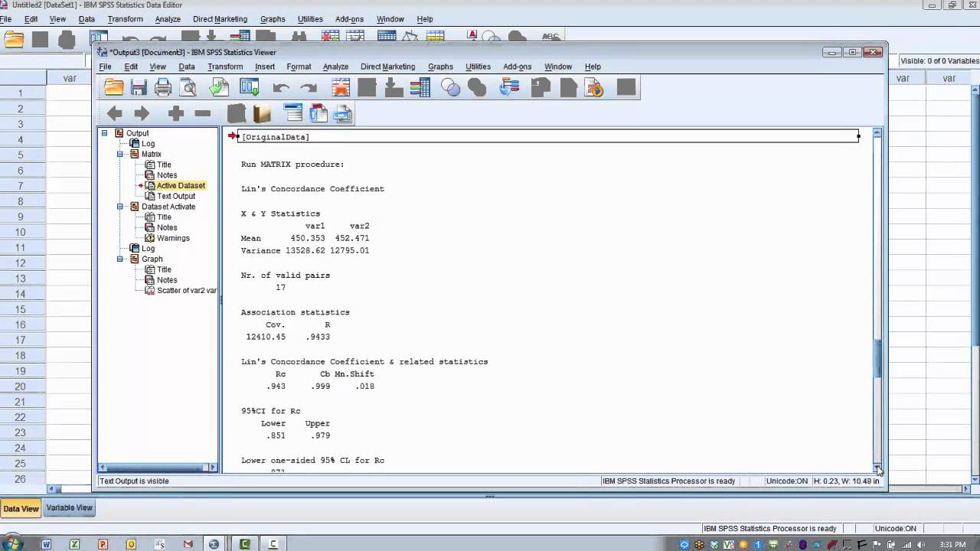Viewport: 980px width, 551px height.
Task: Click the Recall recent dialogs icon
Action: [x=250, y=88]
